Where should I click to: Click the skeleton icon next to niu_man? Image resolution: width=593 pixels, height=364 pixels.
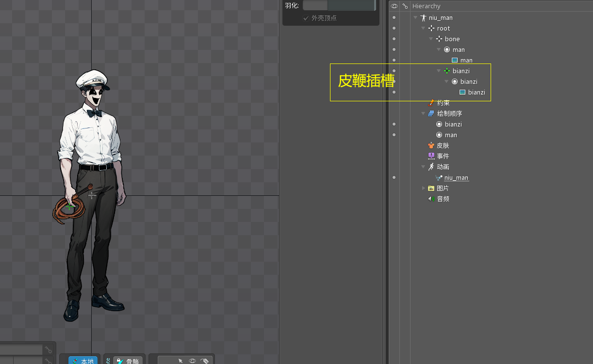coord(423,17)
